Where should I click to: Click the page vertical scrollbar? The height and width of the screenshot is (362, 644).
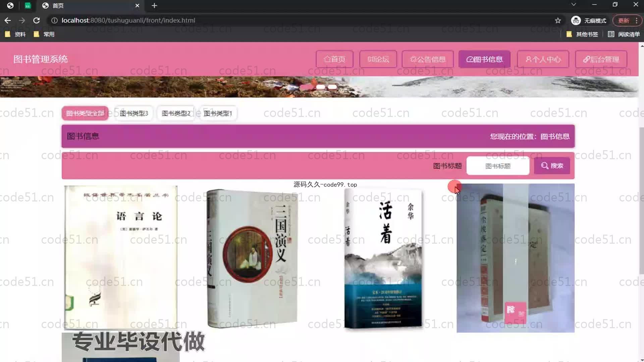(x=641, y=201)
